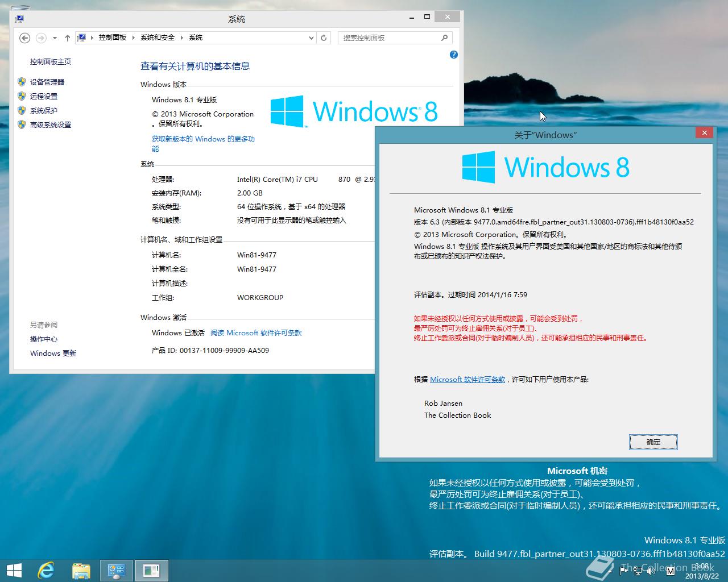Click the Forward arrow in System window
The image size is (728, 582).
point(41,38)
